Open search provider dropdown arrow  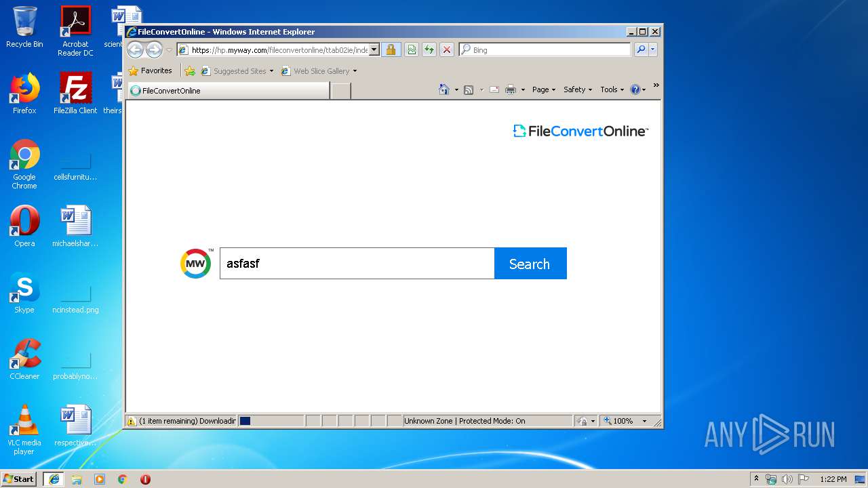coord(653,49)
